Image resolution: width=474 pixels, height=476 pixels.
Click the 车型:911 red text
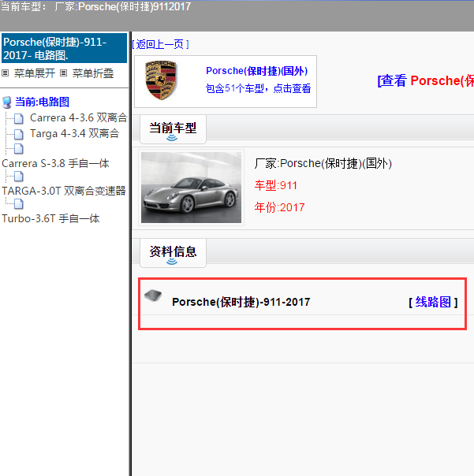tap(275, 185)
